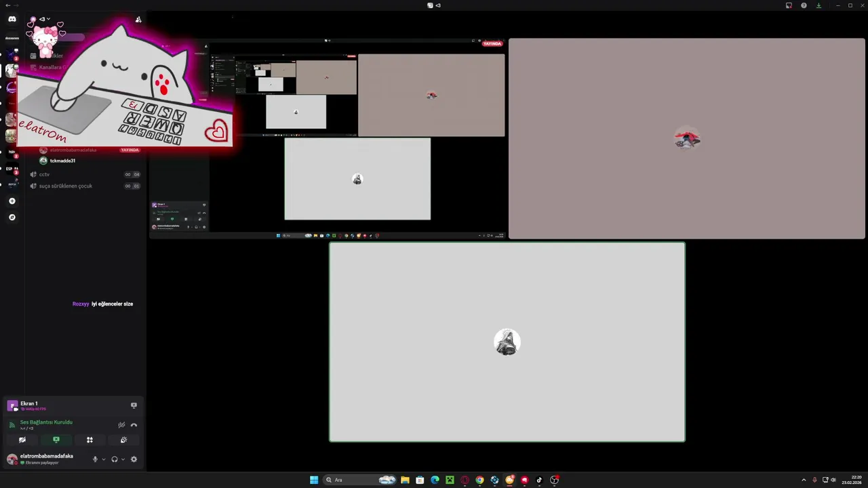Open OBS Studio from the taskbar
868x488 pixels.
[x=554, y=480]
